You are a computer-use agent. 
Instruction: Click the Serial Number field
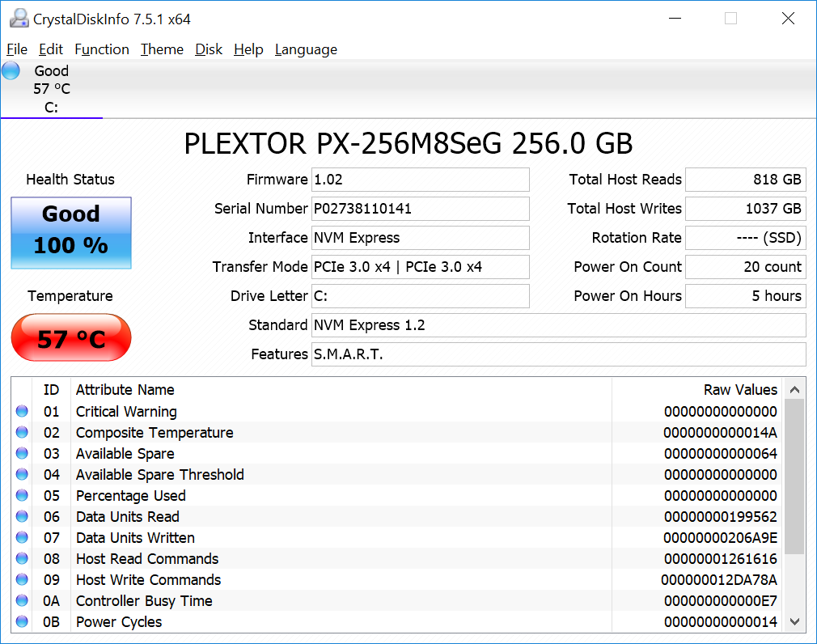(421, 209)
